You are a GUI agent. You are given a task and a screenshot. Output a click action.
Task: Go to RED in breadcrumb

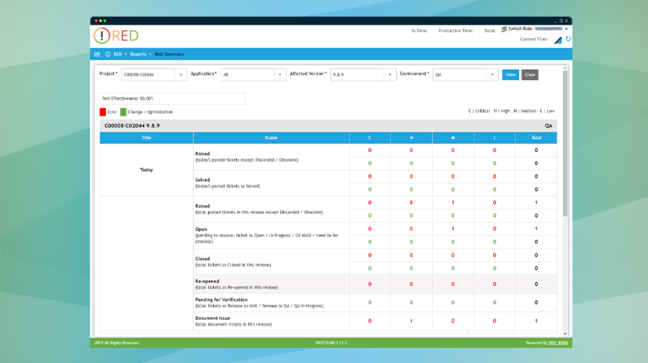pyautogui.click(x=118, y=54)
